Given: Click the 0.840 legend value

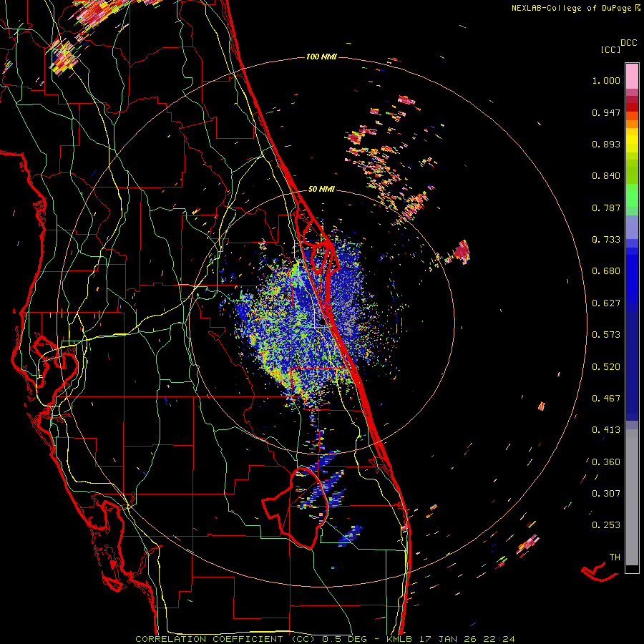Looking at the screenshot, I should (606, 176).
